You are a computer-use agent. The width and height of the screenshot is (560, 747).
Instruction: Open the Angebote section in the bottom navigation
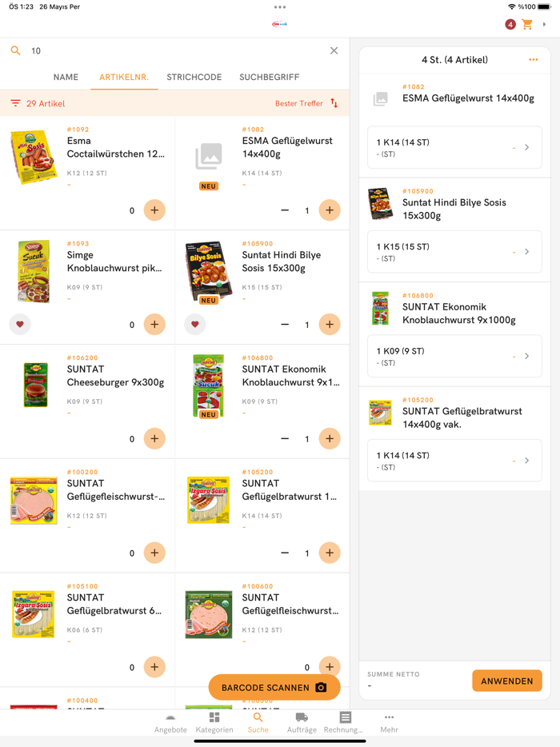click(170, 721)
